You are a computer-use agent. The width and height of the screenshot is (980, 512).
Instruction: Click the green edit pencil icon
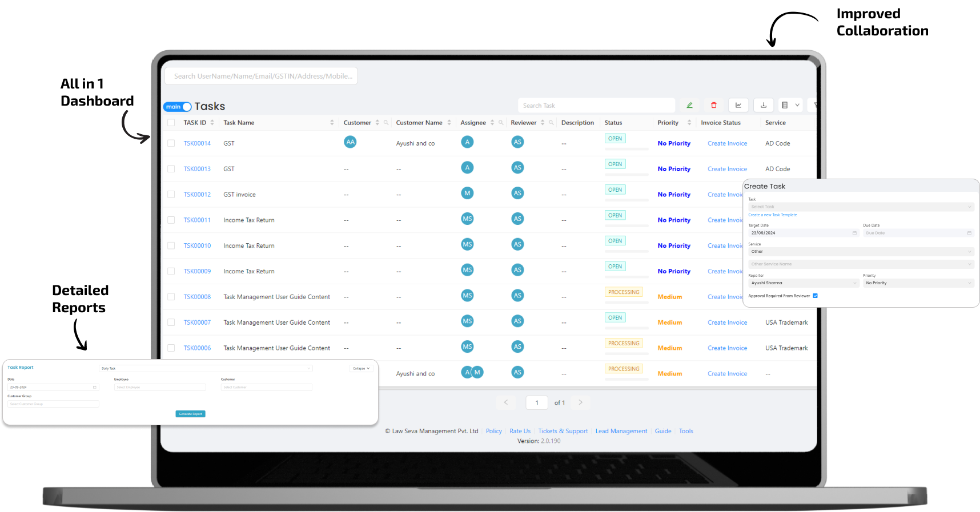[689, 106]
